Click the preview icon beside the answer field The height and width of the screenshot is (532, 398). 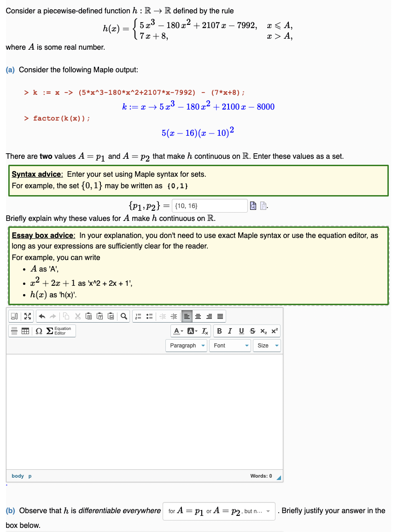tap(253, 206)
